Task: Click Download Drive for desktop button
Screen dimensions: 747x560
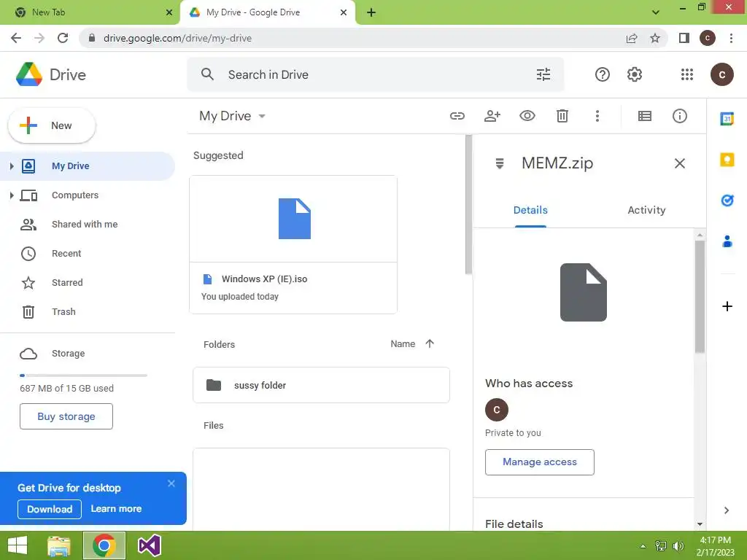Action: (50, 509)
